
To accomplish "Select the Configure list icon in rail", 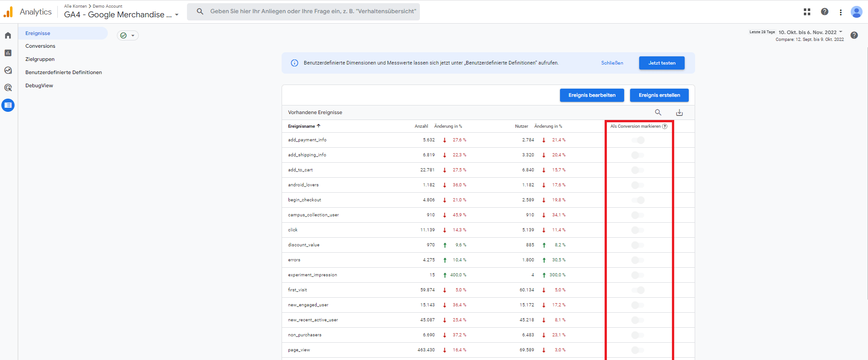I will (x=8, y=105).
